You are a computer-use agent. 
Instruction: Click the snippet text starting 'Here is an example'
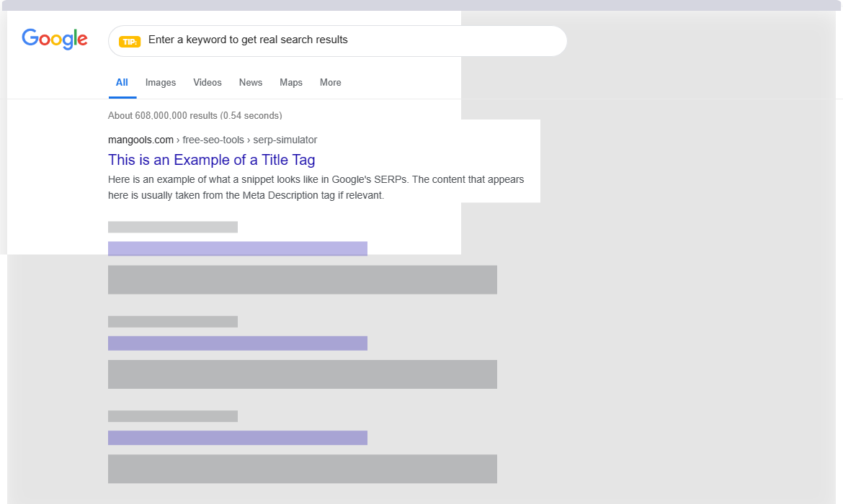316,187
